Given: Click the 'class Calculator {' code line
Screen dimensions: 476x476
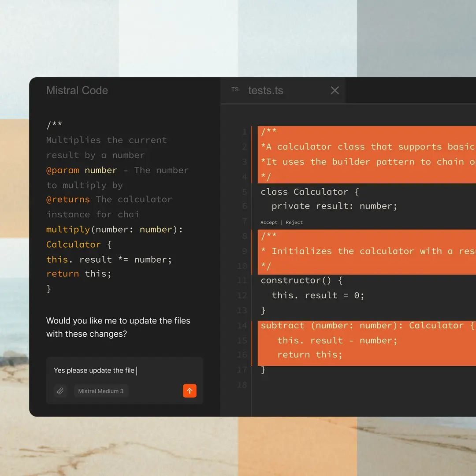Looking at the screenshot, I should 310,192.
